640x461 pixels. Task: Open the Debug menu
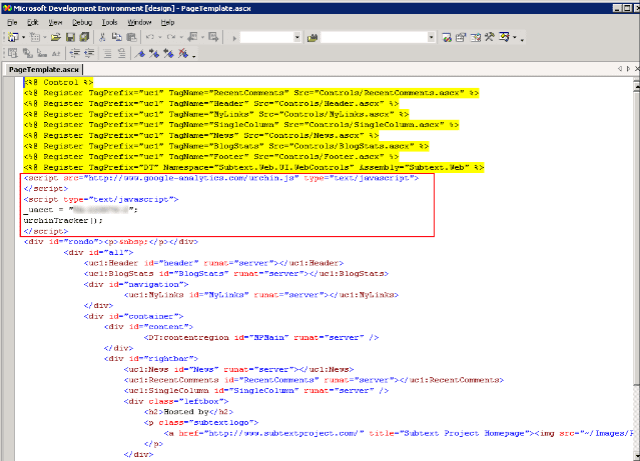(82, 22)
